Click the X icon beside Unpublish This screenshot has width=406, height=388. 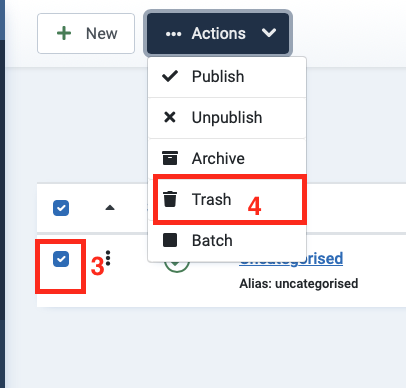coord(170,117)
